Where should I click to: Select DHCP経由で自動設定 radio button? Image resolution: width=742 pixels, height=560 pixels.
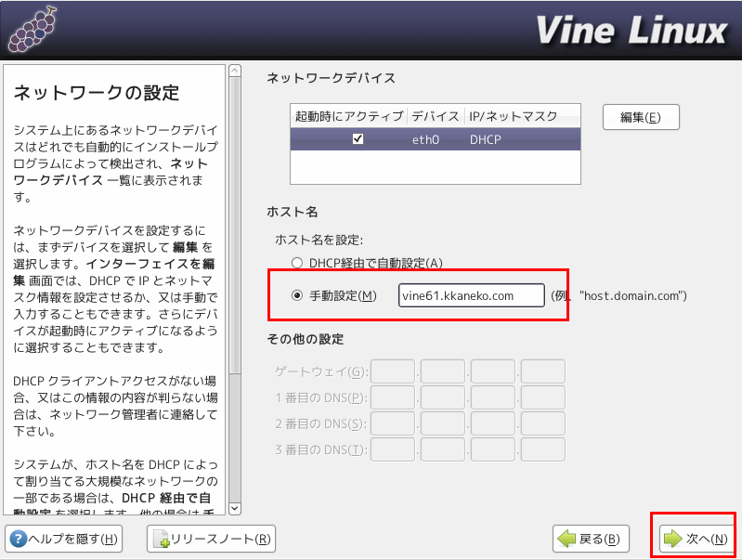(x=296, y=263)
